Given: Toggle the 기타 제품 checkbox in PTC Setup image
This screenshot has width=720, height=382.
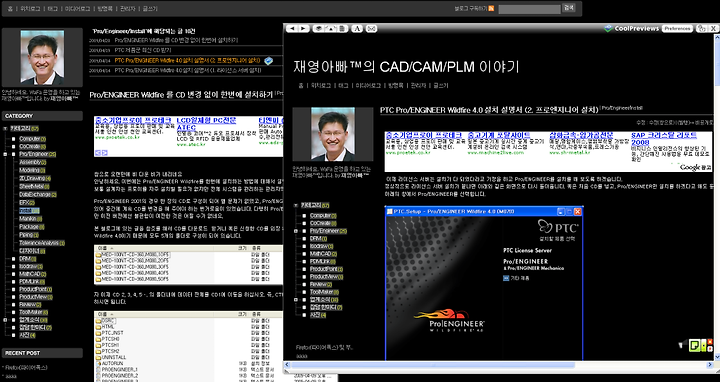Looking at the screenshot, I should 506,278.
